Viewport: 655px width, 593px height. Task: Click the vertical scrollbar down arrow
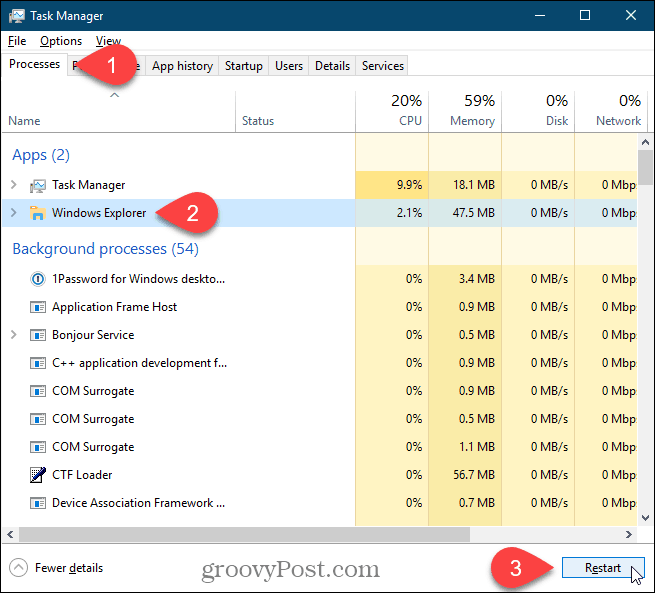(645, 518)
